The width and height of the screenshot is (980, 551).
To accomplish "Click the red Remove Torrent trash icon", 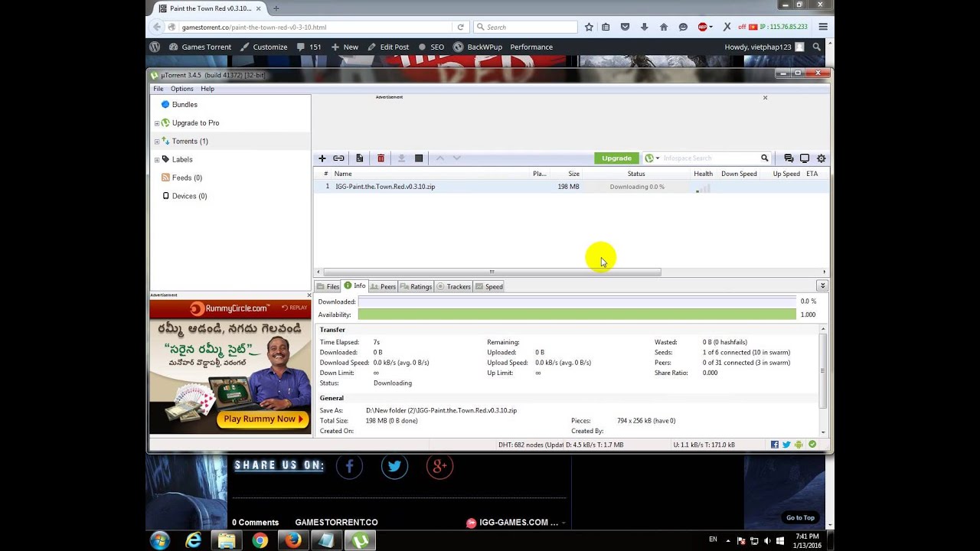I will click(x=381, y=158).
